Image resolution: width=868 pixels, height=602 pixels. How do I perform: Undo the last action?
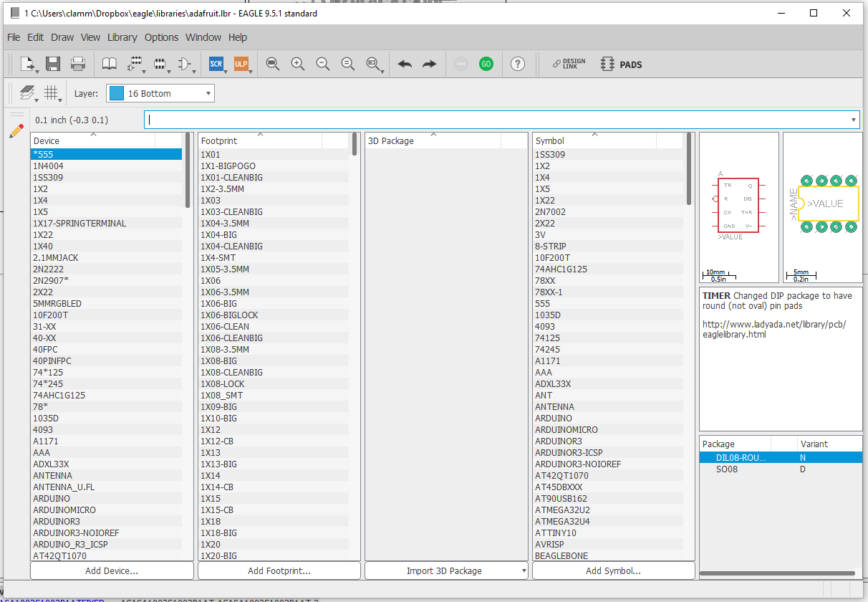click(404, 64)
